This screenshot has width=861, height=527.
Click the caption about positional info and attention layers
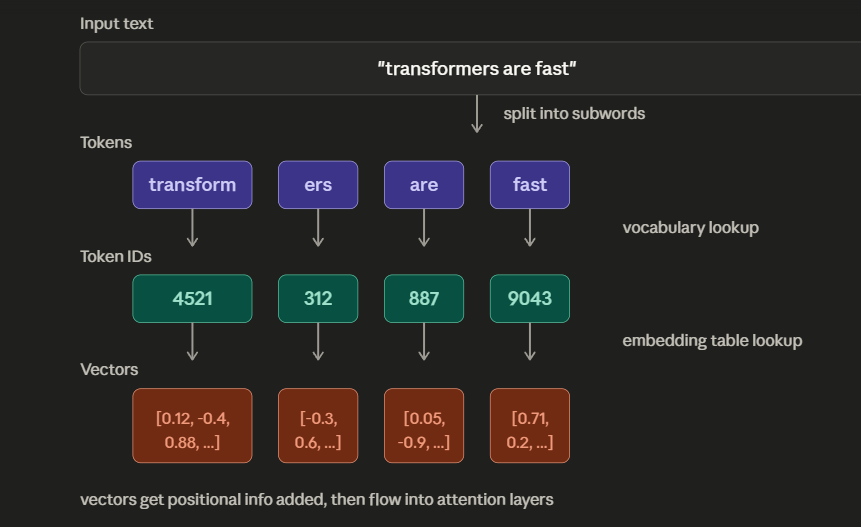317,500
